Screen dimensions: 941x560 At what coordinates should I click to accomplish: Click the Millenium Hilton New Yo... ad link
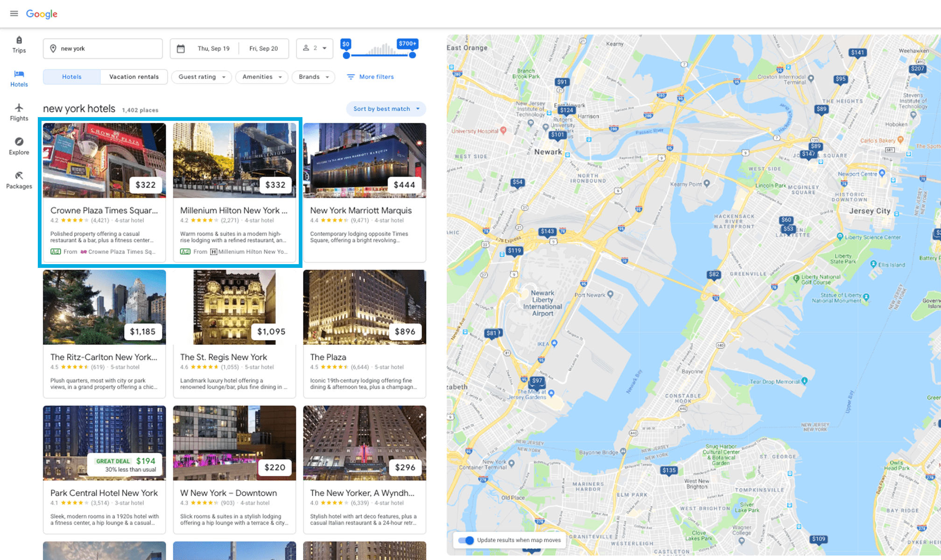(249, 252)
